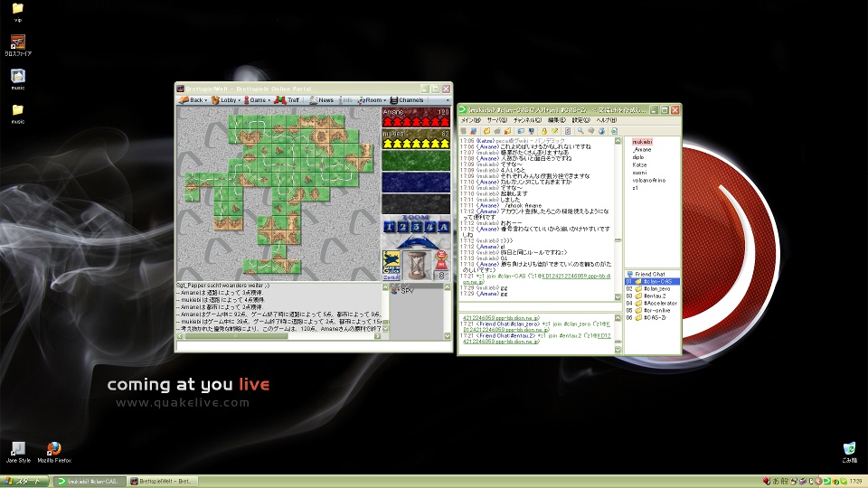Click the vip folder desktop icon
868x488 pixels.
click(x=18, y=12)
